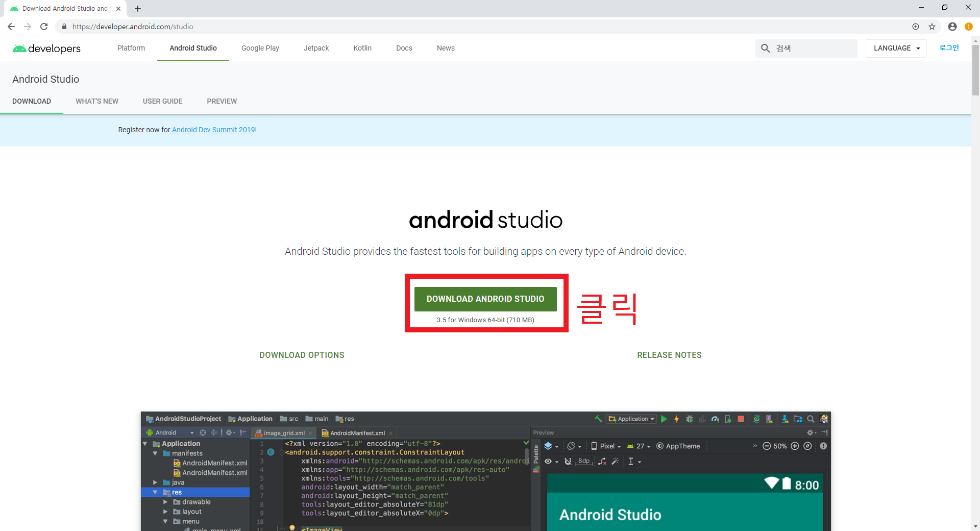Screen dimensions: 980x531
Task: Select the Android Studio nav item
Action: point(193,48)
